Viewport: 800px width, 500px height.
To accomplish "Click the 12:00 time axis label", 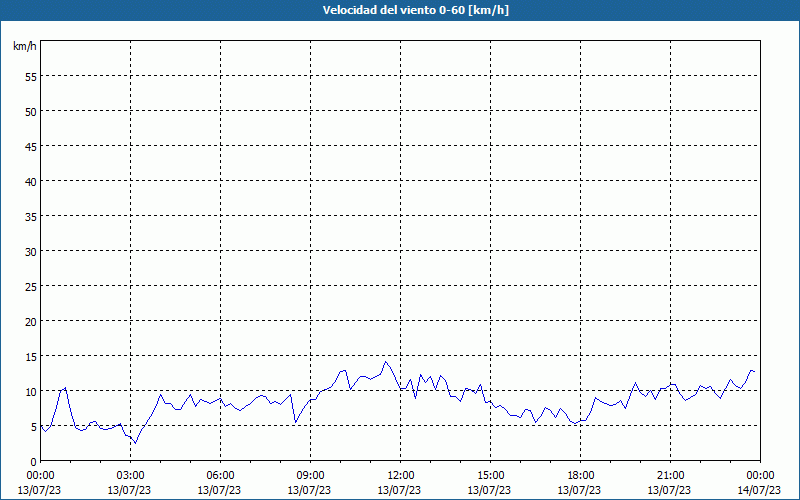I will point(401,476).
